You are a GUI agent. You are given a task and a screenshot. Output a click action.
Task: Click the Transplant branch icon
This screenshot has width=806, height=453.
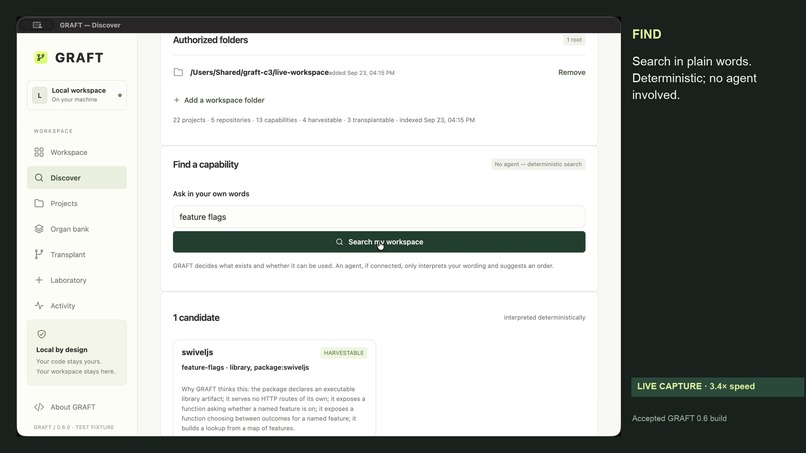(39, 254)
